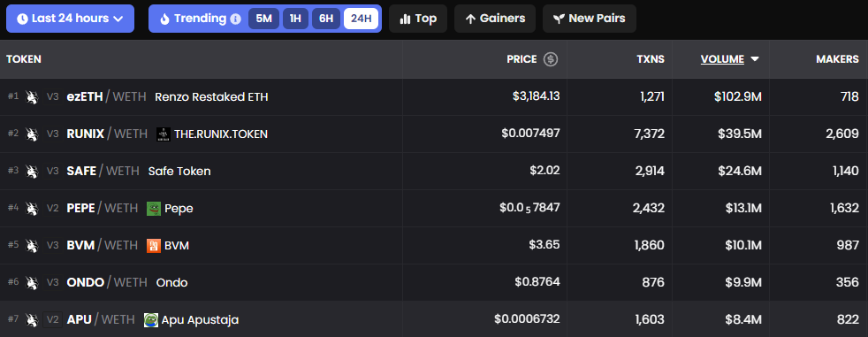This screenshot has width=868, height=337.
Task: Select the 5M trending timeframe
Action: click(263, 19)
